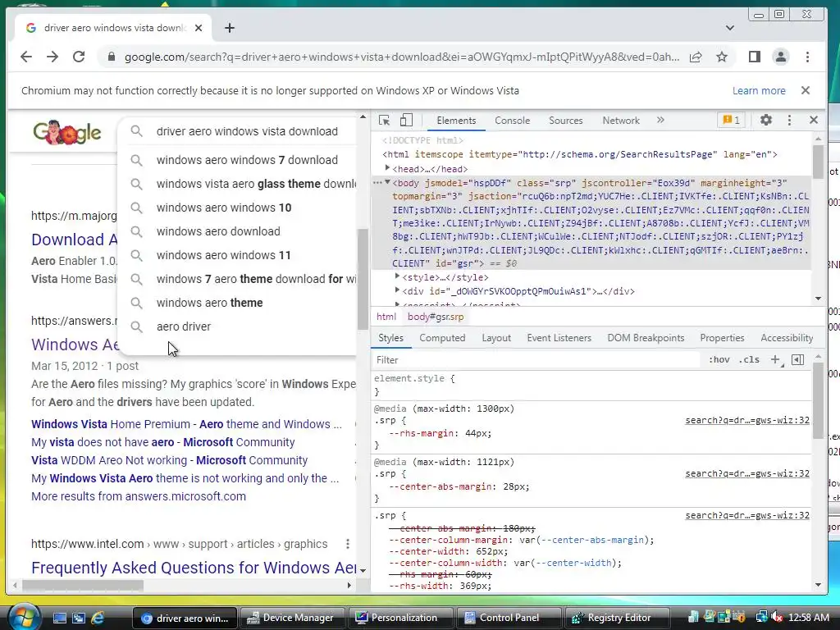
Task: Open the DevTools issues counter
Action: (x=731, y=120)
